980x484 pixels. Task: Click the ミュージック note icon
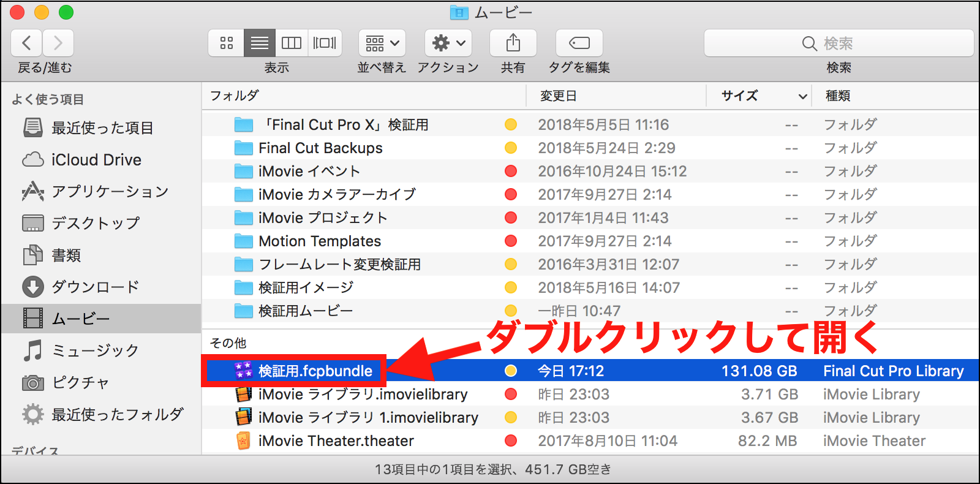click(33, 350)
